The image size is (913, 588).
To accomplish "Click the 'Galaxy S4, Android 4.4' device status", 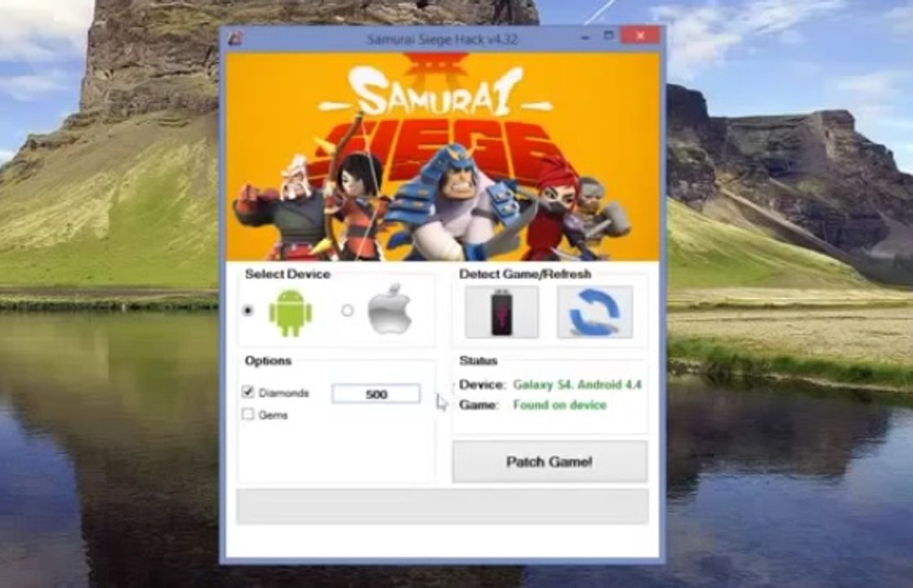I will click(577, 385).
